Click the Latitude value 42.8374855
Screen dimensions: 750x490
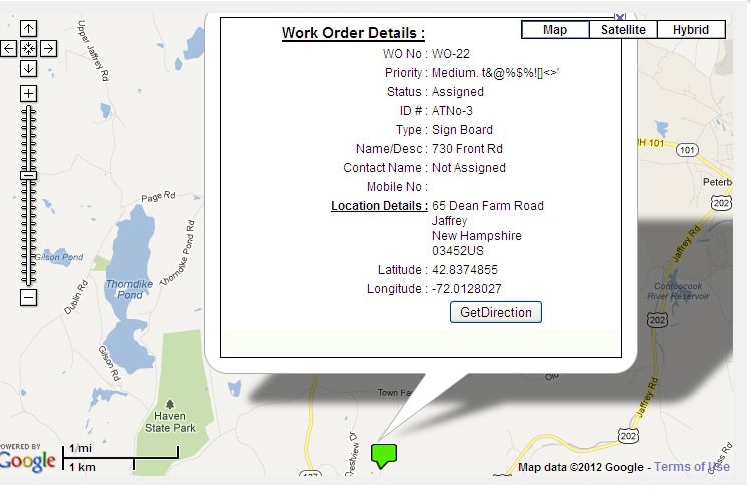[x=464, y=270]
